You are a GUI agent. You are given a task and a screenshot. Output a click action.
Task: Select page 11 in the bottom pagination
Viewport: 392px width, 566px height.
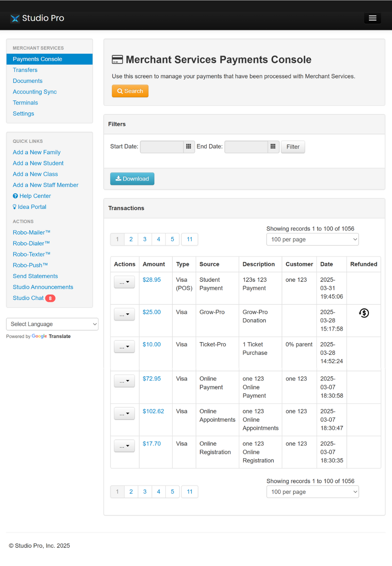coord(190,492)
